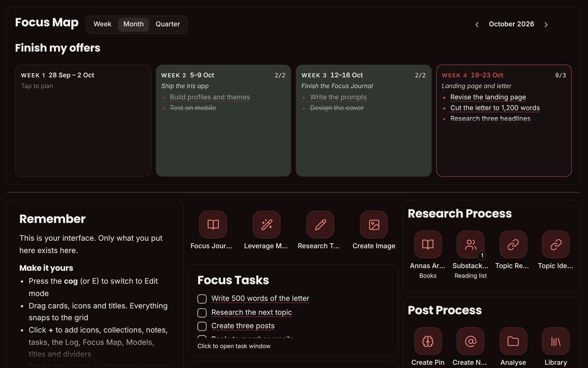Click the Landing page and letter subtitle
Viewport: 588px width, 368px height.
(x=476, y=86)
